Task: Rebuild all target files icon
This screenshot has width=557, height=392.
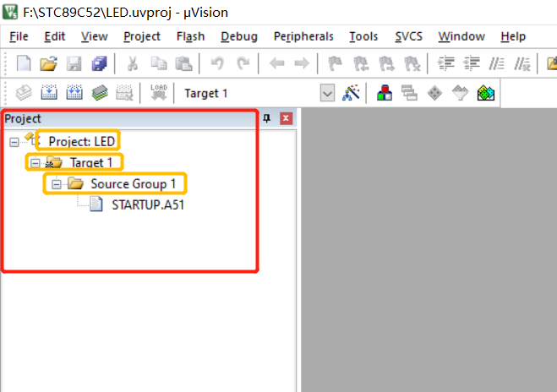Action: click(x=74, y=93)
